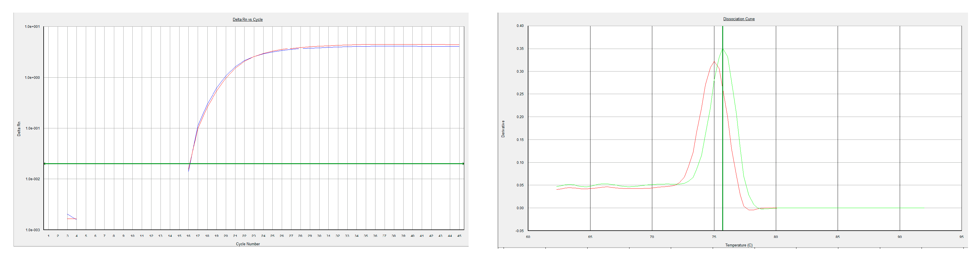This screenshot has height=262, width=980.
Task: Click the green threshold line in amplification plot
Action: (x=254, y=164)
